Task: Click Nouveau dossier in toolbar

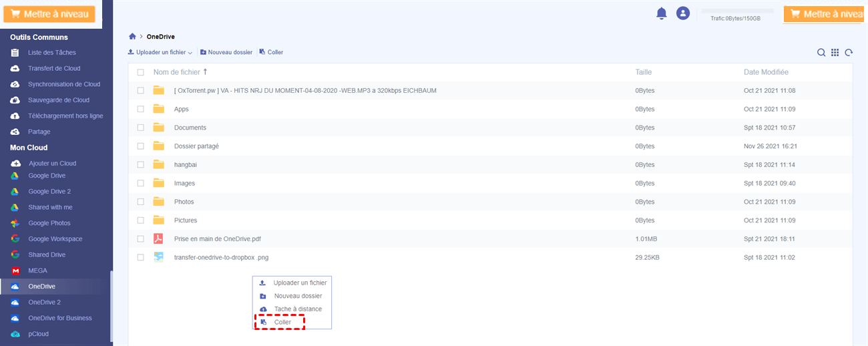Action: click(226, 52)
